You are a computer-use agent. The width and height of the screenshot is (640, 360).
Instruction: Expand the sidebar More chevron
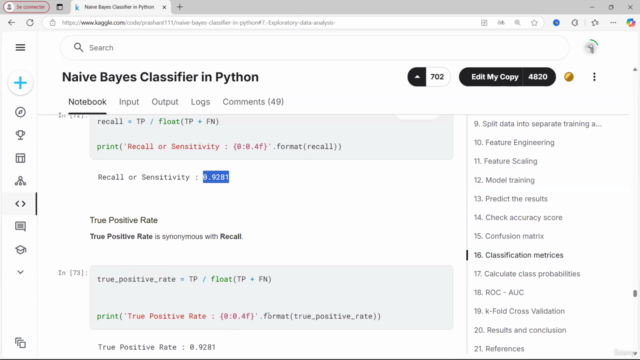point(20,272)
